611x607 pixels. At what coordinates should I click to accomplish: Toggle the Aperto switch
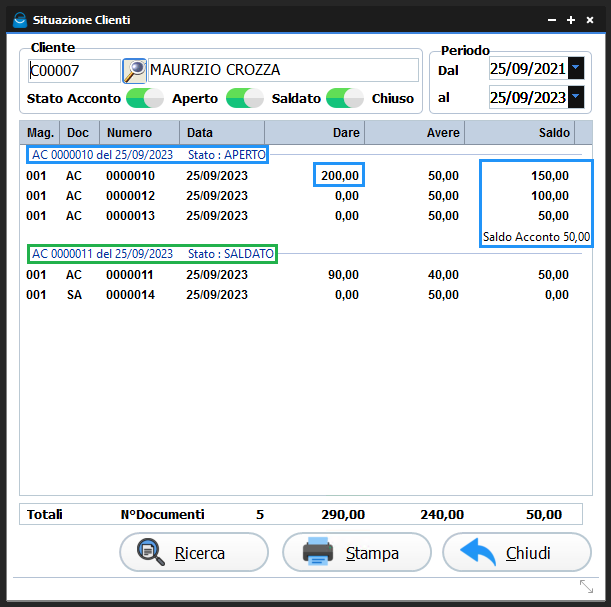pyautogui.click(x=145, y=98)
